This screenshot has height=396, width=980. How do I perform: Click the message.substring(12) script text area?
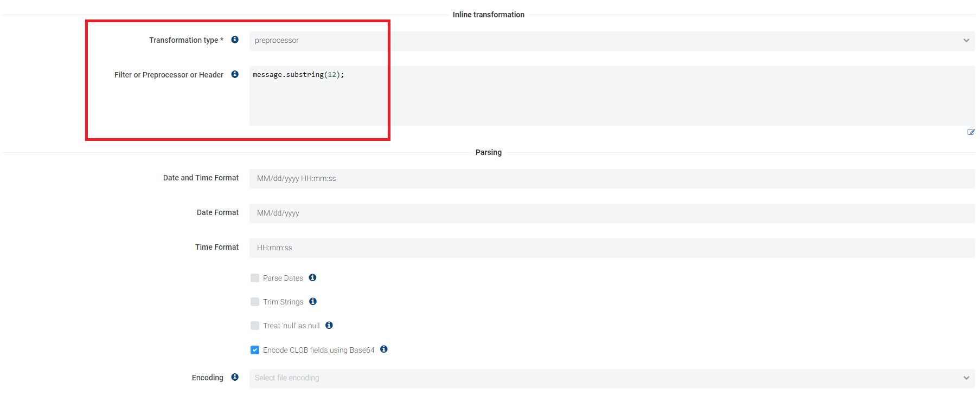pyautogui.click(x=611, y=96)
